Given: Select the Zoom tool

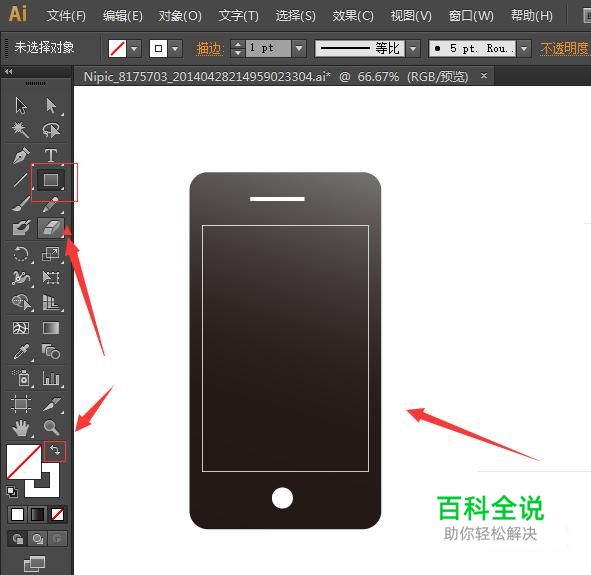Looking at the screenshot, I should click(51, 428).
